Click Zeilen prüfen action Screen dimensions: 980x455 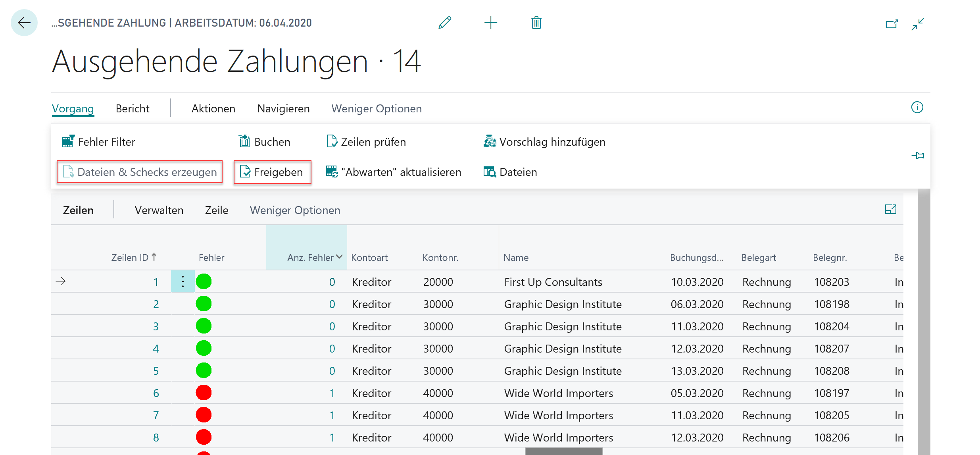366,142
